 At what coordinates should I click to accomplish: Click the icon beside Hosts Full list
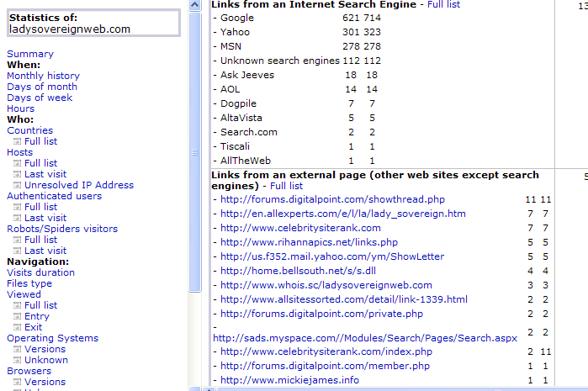point(18,163)
